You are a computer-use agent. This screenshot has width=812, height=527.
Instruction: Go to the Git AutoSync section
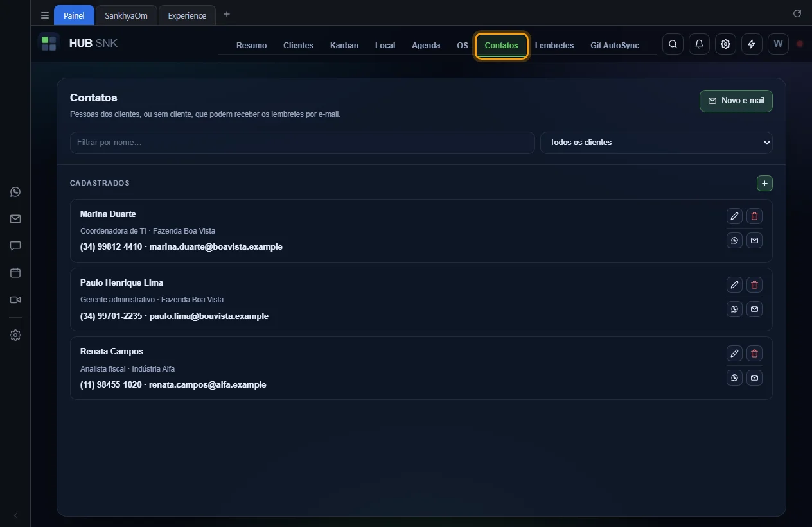coord(615,46)
